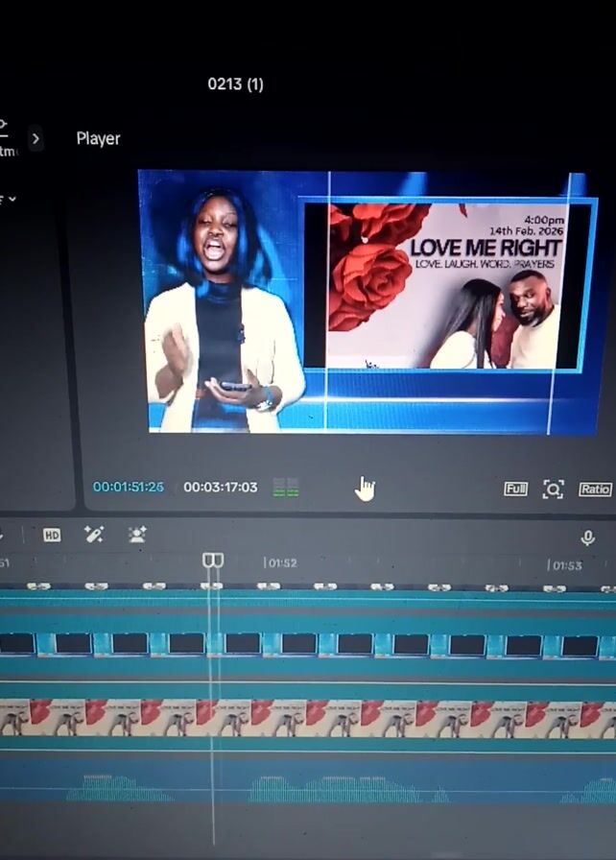Open the magic wand auto-edit tool
The image size is (616, 860).
click(x=94, y=535)
